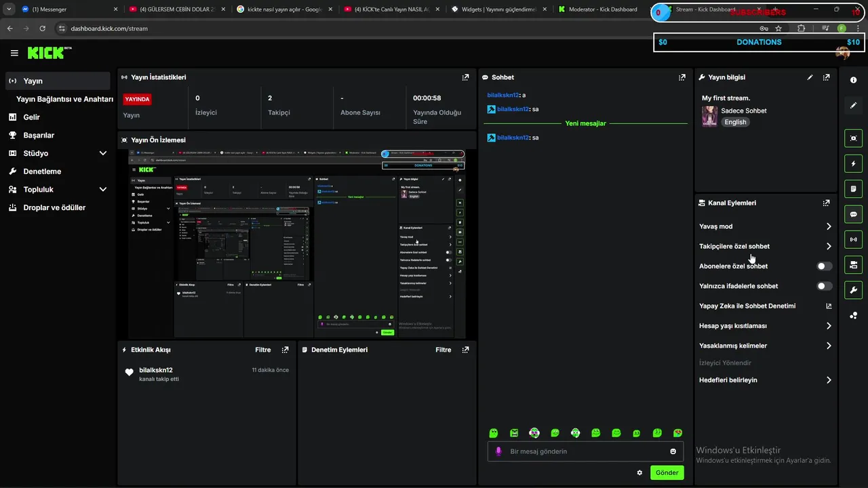The image size is (868, 488).
Task: Click the user profile avatar at top right
Action: pyautogui.click(x=843, y=53)
